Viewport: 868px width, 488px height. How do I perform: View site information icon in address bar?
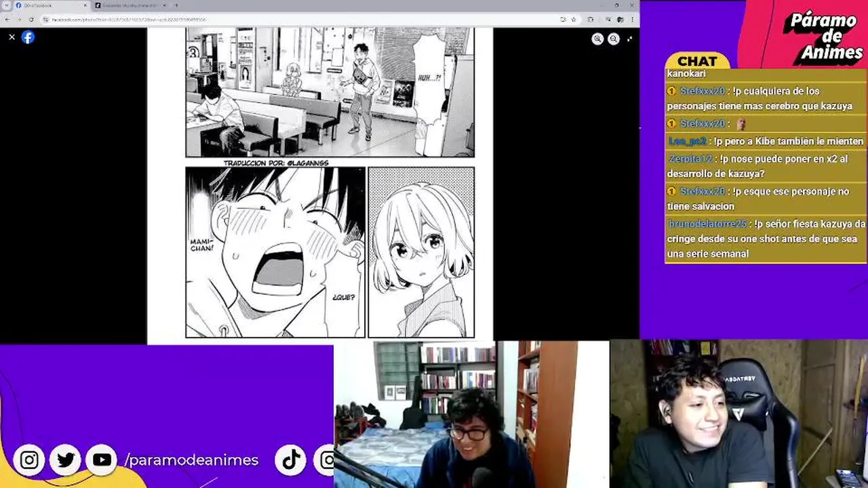click(45, 20)
